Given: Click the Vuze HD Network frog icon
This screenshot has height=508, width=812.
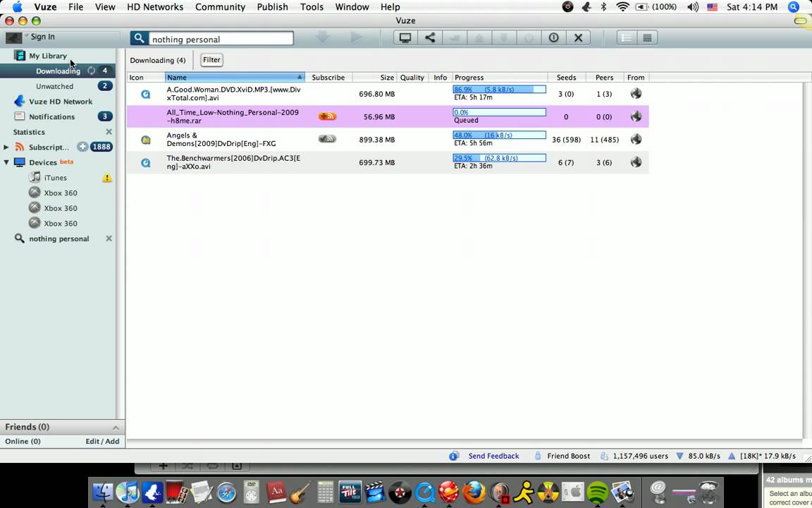Looking at the screenshot, I should click(x=20, y=101).
